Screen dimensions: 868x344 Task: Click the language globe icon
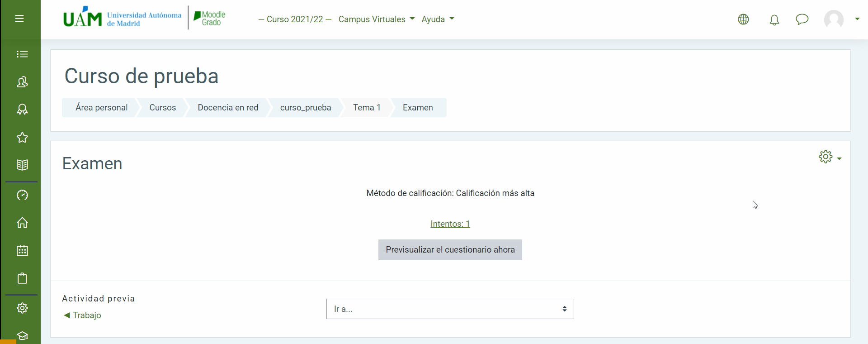coord(743,19)
